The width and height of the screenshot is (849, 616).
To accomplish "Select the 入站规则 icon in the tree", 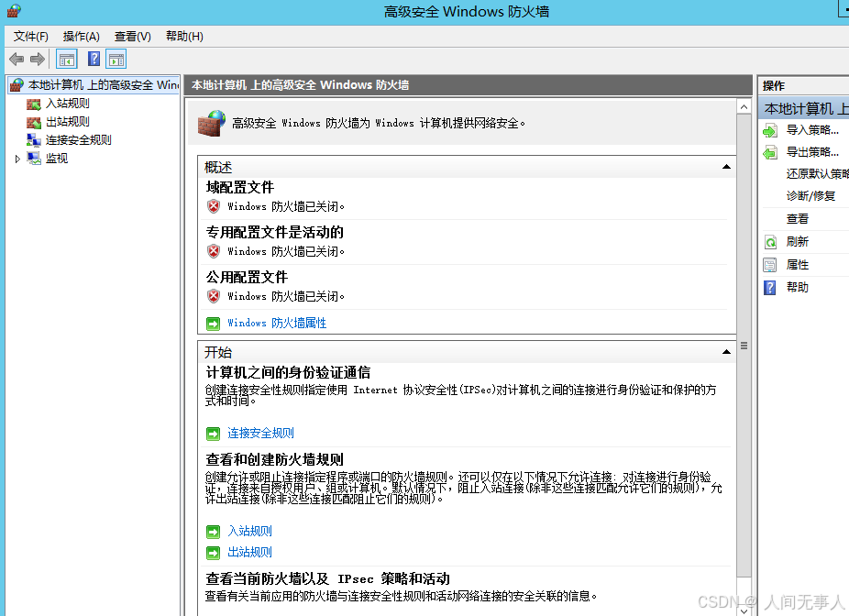I will pyautogui.click(x=34, y=104).
